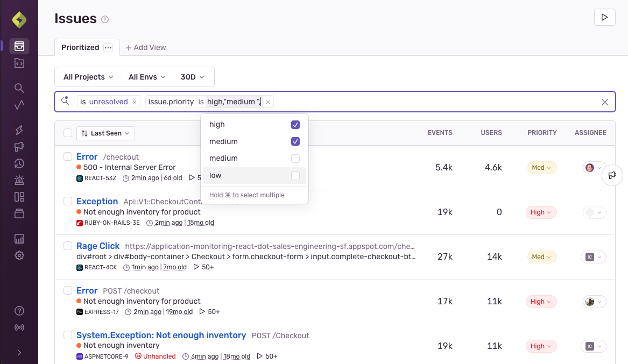This screenshot has height=364, width=628.
Task: Expand the sidebar with bottom chevron
Action: click(x=19, y=353)
